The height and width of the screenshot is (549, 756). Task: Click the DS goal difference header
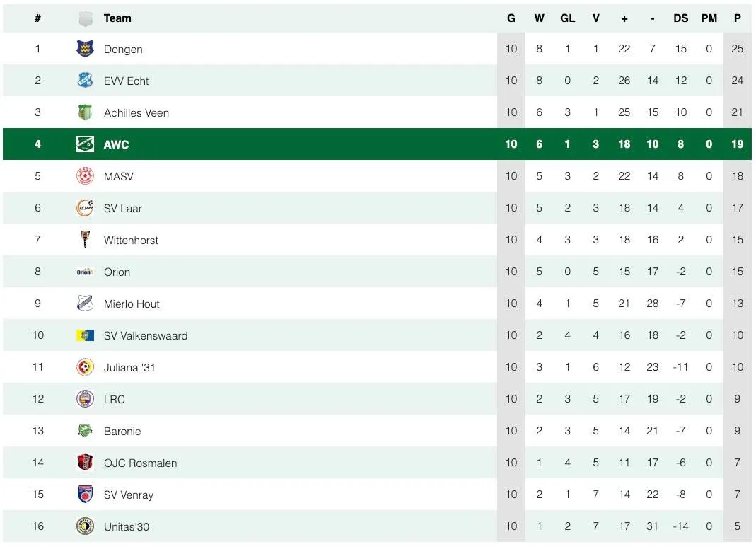point(680,18)
